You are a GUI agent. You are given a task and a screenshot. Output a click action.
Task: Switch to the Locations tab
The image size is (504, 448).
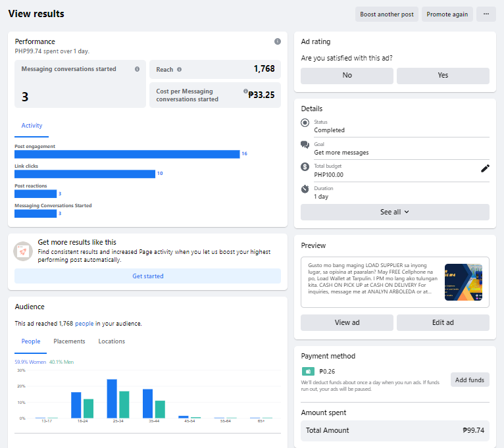(x=111, y=341)
